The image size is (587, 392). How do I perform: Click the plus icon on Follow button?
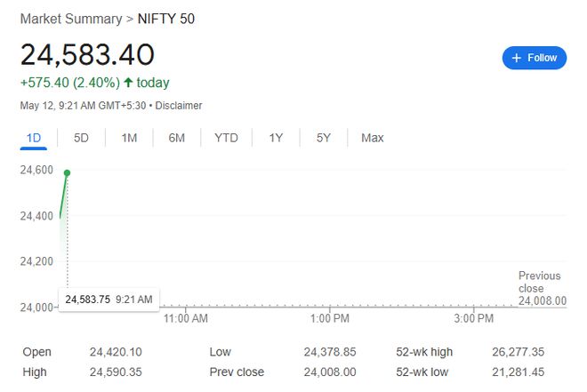[516, 58]
